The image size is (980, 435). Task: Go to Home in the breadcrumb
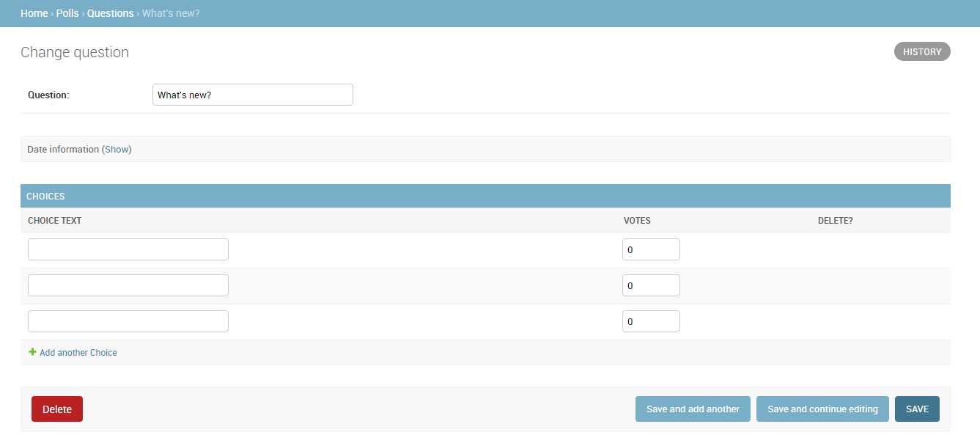(34, 13)
